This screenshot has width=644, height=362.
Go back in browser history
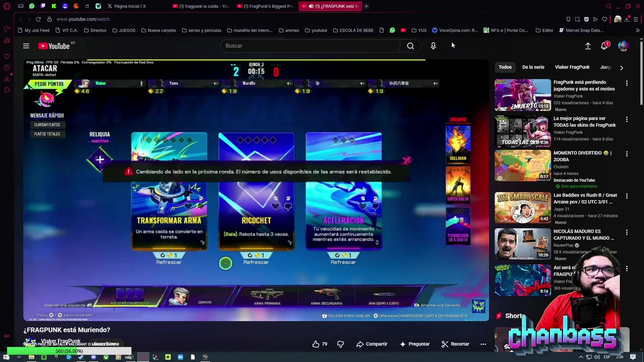point(20,19)
